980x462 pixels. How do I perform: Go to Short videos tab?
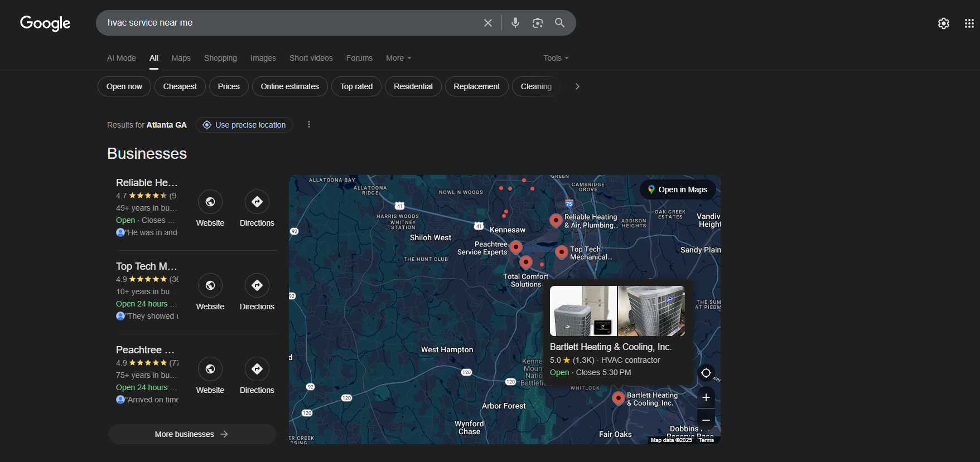(311, 58)
